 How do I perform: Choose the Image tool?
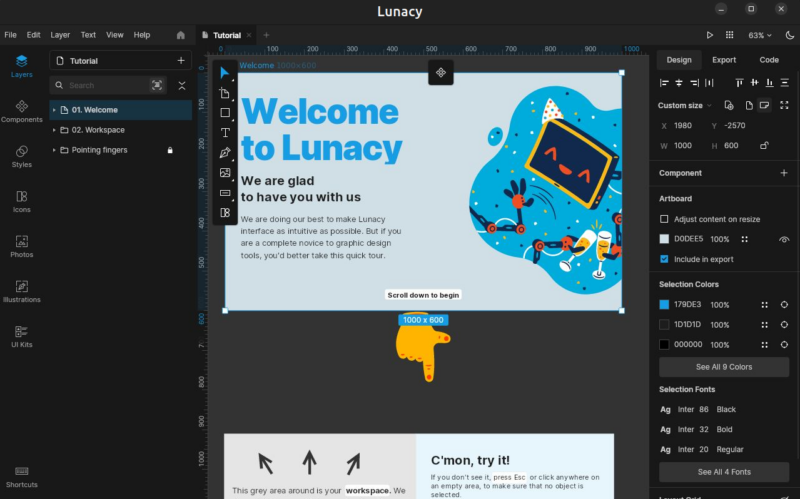[x=224, y=172]
